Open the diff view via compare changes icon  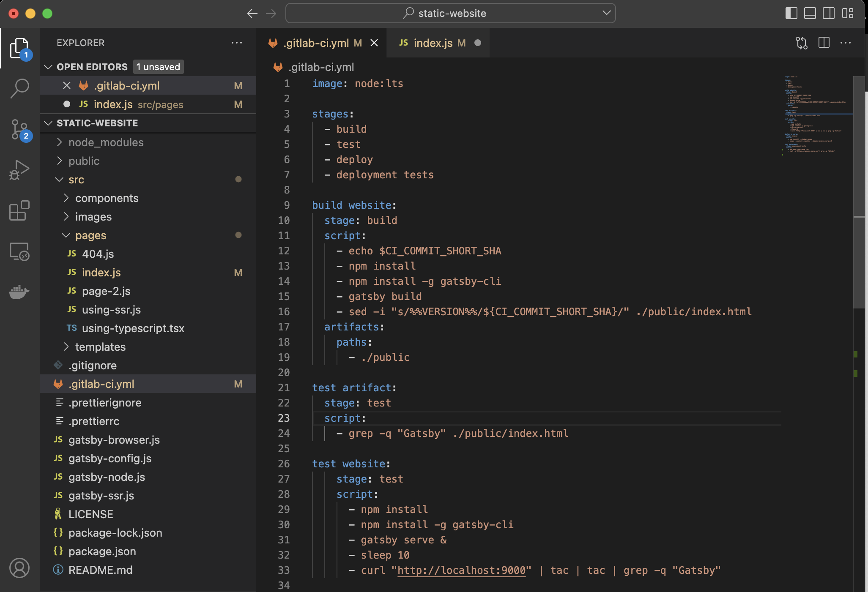pyautogui.click(x=801, y=43)
